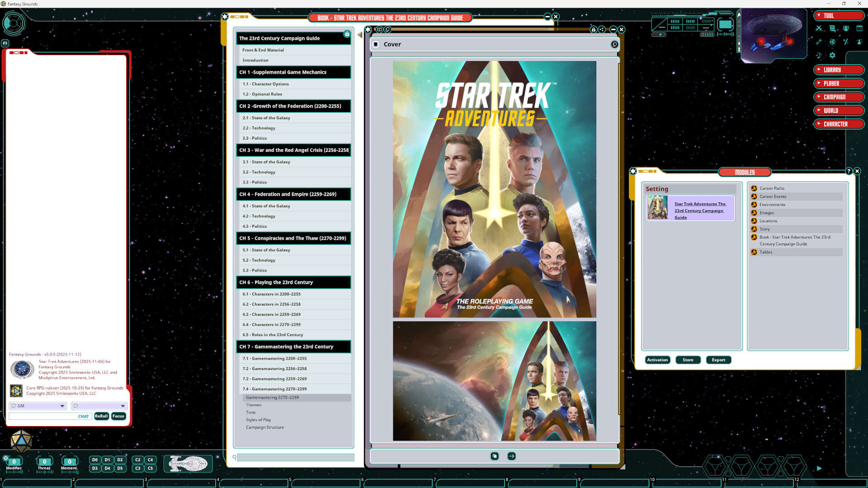The width and height of the screenshot is (868, 488).
Task: Click the music note sound icon
Action: coord(819,55)
